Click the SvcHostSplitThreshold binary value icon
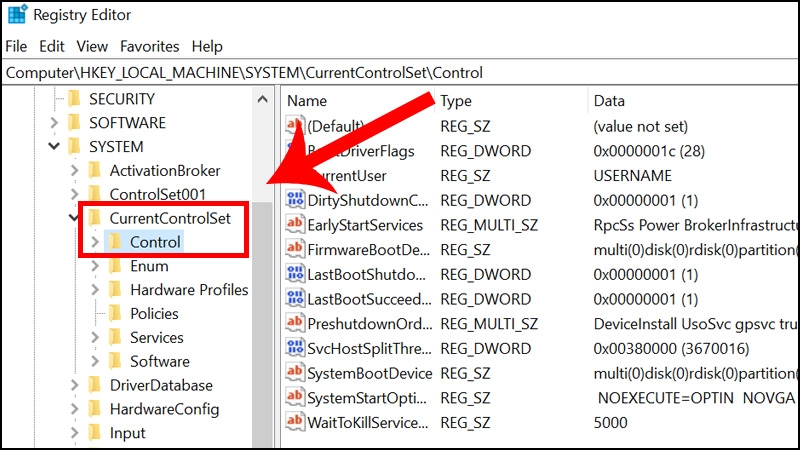Image resolution: width=800 pixels, height=450 pixels. point(295,348)
